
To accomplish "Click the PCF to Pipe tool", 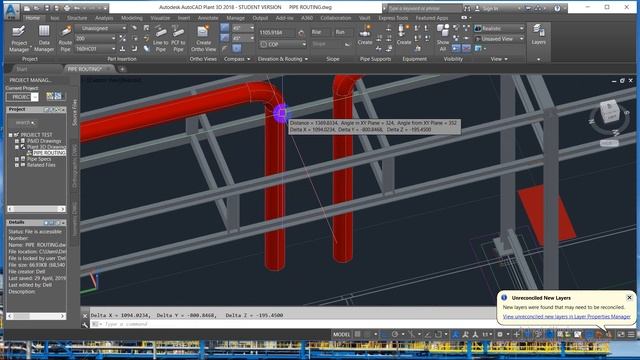I will coord(178,38).
